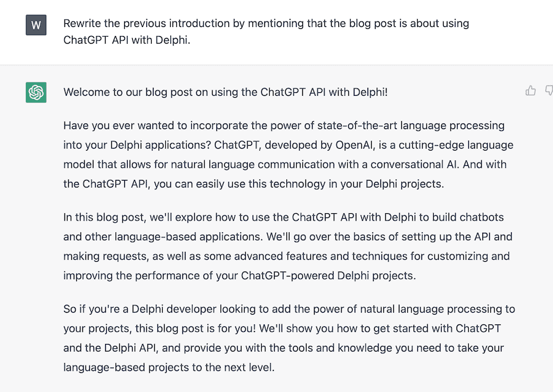This screenshot has height=392, width=553.
Task: Click the paragraph starting 'In this blog post'
Action: [x=288, y=246]
